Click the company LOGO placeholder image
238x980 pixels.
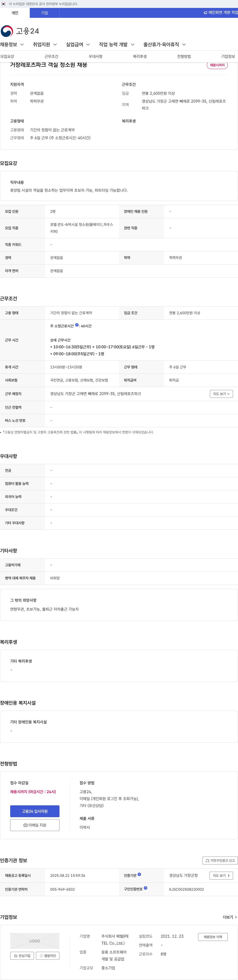[35, 941]
